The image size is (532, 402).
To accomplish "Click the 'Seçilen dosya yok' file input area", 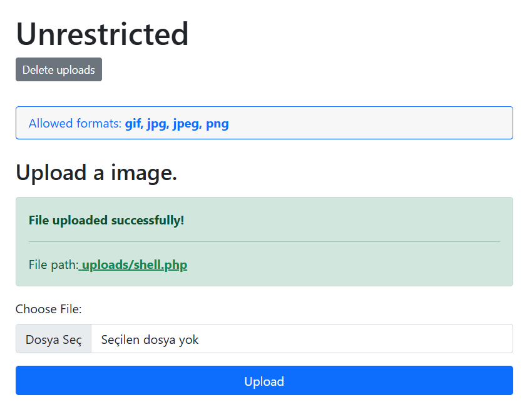I will [302, 339].
